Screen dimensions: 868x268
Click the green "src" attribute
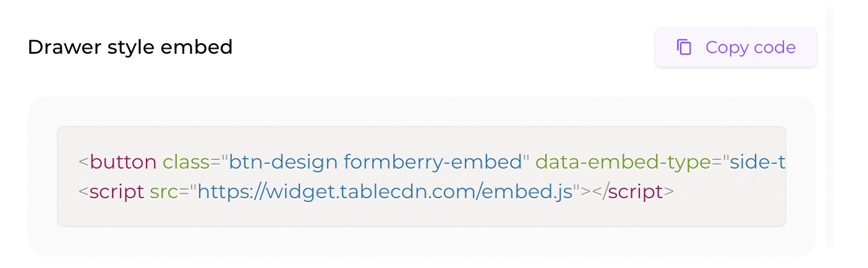point(164,192)
